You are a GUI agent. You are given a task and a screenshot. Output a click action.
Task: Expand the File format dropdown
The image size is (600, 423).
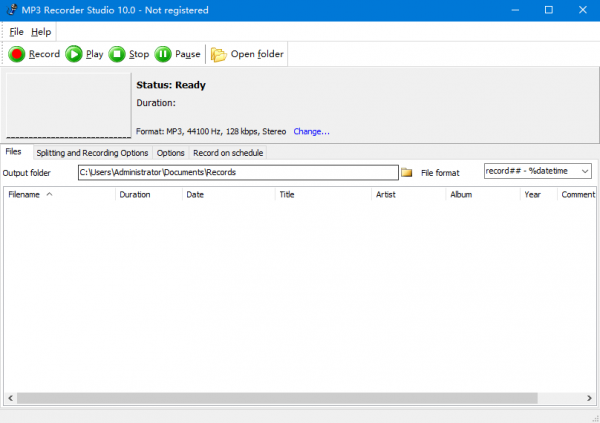pyautogui.click(x=584, y=172)
